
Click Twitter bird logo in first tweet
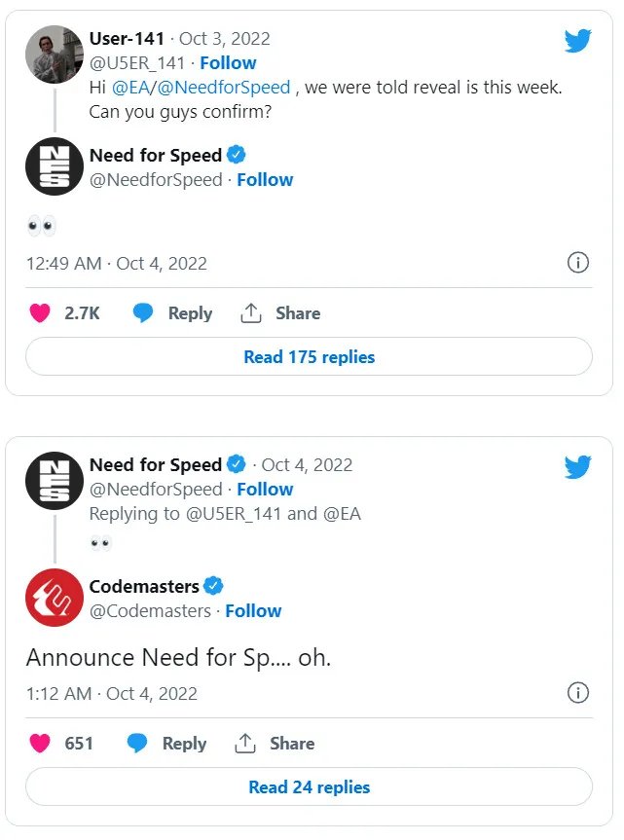coord(577,41)
